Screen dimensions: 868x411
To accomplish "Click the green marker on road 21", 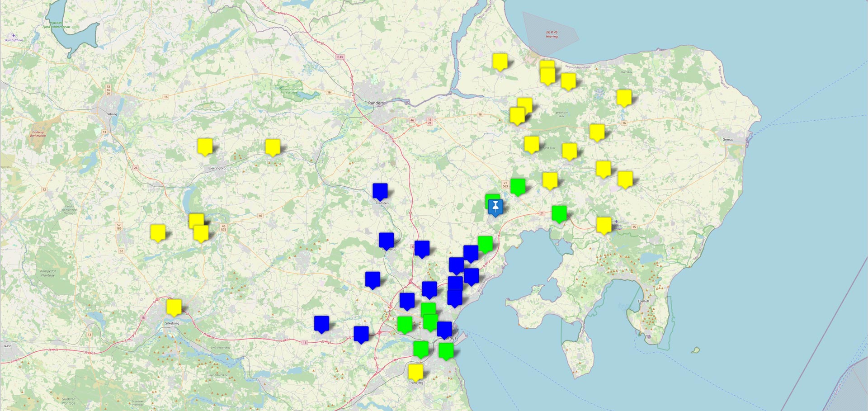I will [x=559, y=213].
